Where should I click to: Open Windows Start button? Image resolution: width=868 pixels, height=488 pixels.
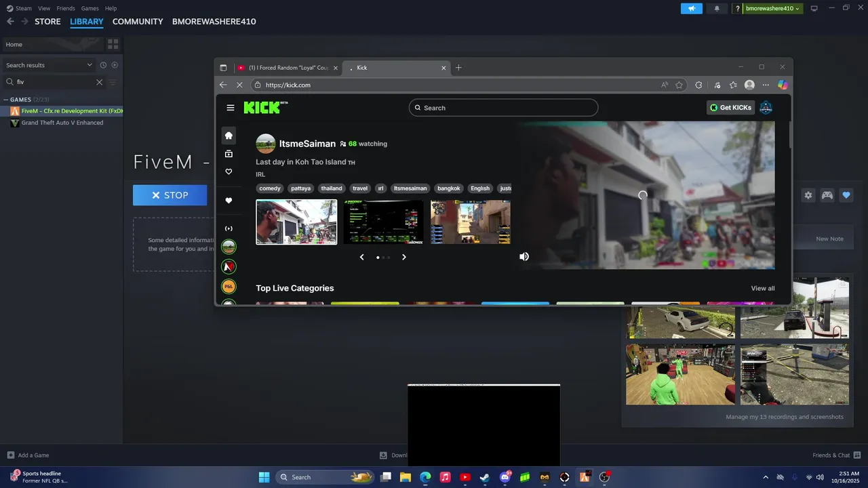(x=264, y=477)
